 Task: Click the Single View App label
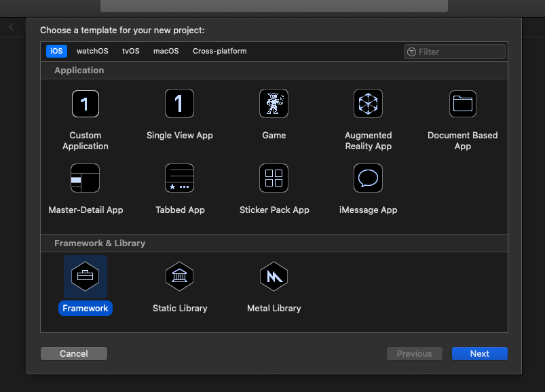[x=179, y=136]
